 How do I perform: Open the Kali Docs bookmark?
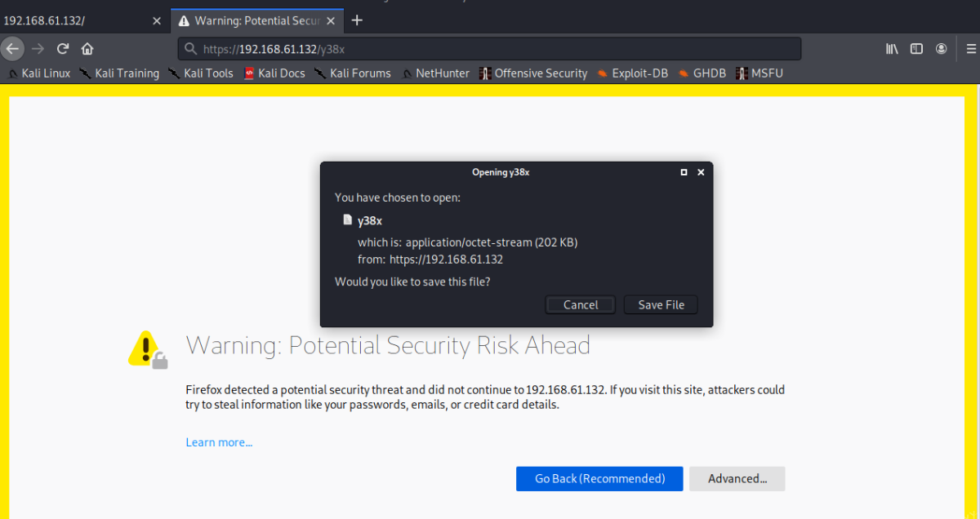(x=274, y=73)
